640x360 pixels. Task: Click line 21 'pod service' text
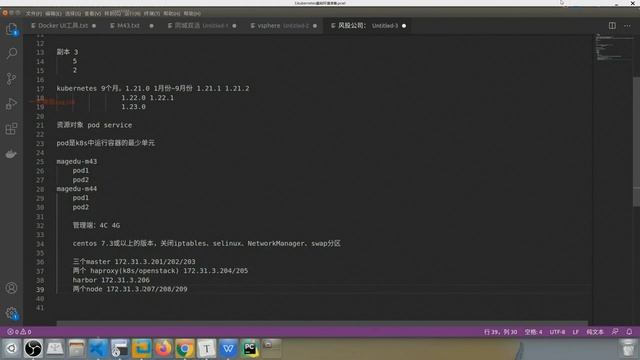tap(110, 125)
